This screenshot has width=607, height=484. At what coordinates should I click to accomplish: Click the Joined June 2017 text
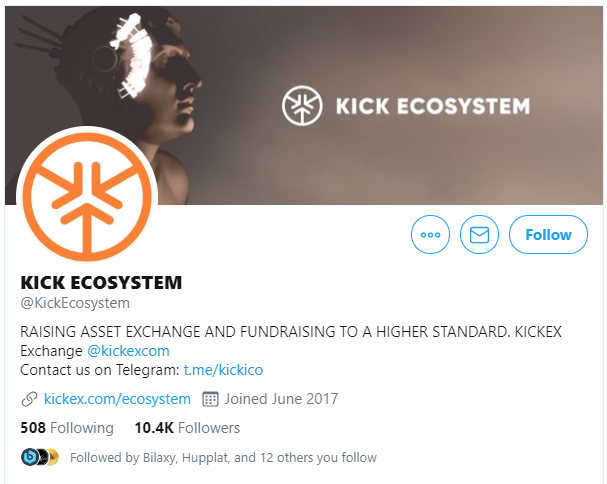[x=281, y=399]
